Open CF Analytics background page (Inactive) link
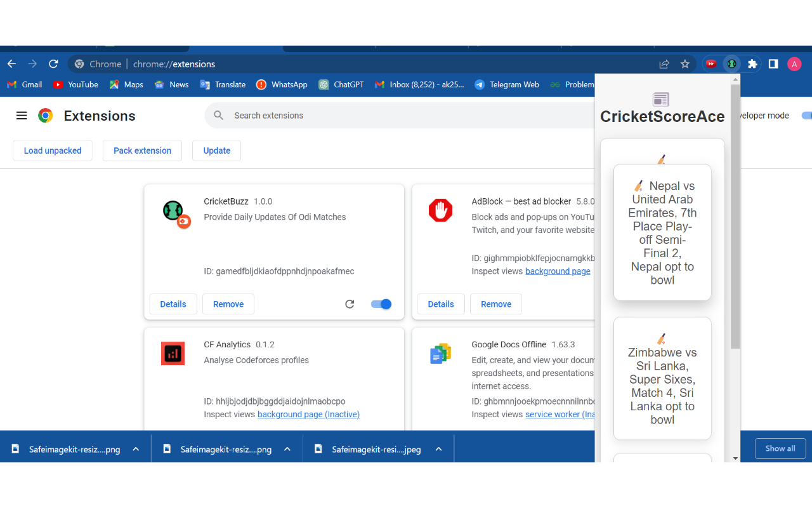This screenshot has height=508, width=812. click(x=308, y=414)
